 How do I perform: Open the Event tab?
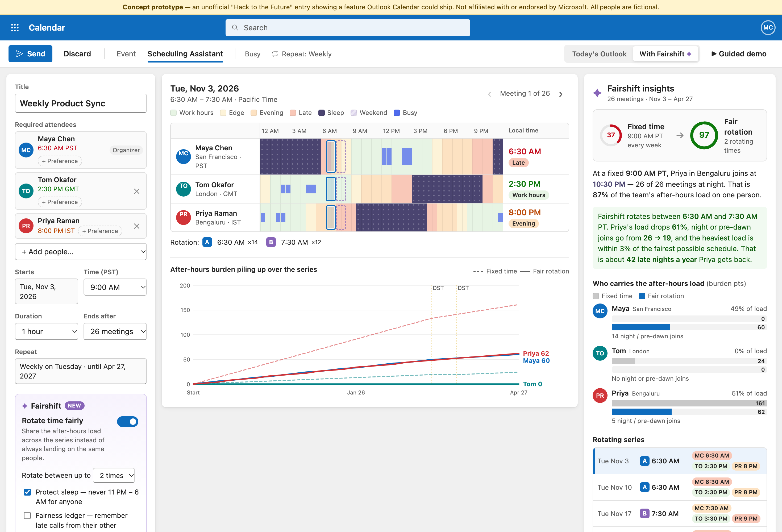126,54
